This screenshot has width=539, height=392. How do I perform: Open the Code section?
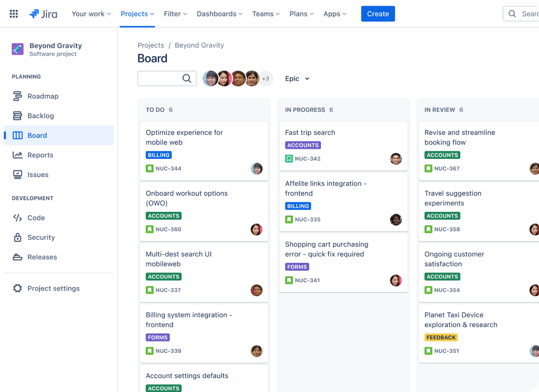[x=36, y=218]
